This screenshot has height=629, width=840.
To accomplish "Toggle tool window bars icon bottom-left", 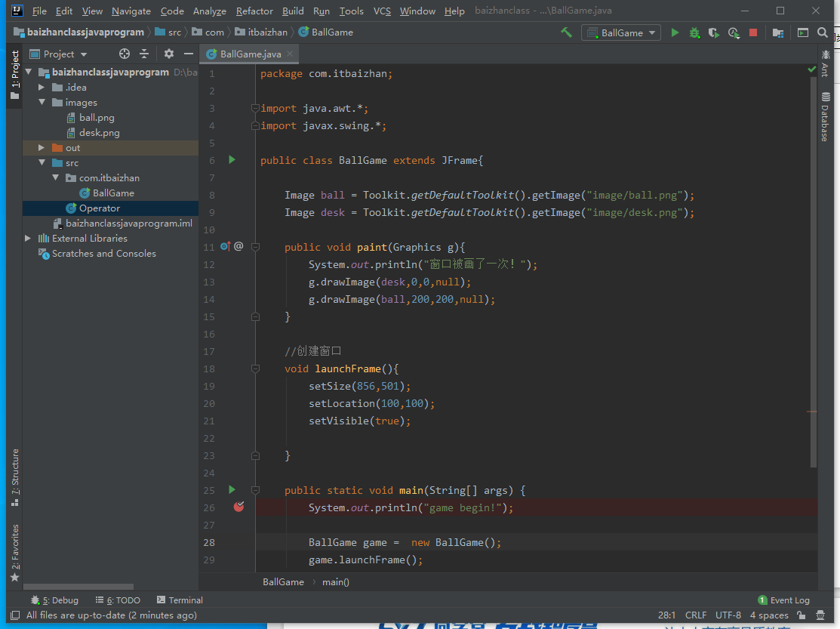I will click(15, 615).
